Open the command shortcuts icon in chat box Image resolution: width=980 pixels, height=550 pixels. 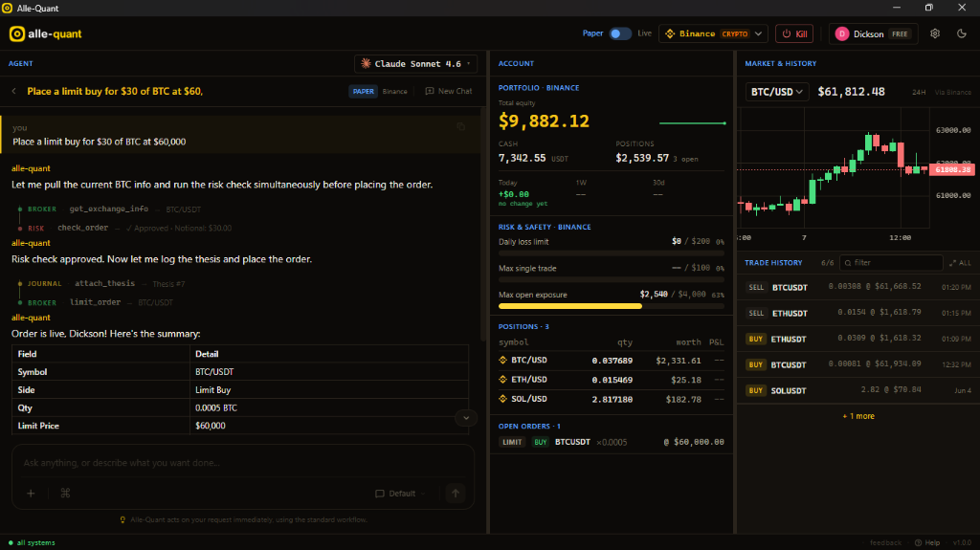click(65, 494)
